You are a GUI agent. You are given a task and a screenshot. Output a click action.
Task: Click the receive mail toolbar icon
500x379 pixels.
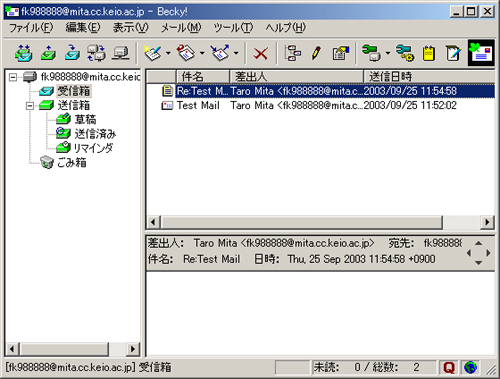[72, 53]
